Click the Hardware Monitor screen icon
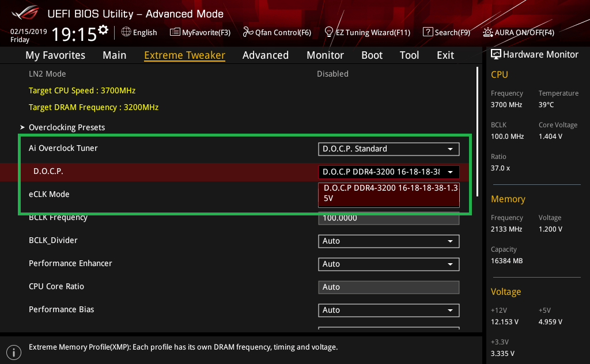This screenshot has height=364, width=590. [496, 55]
